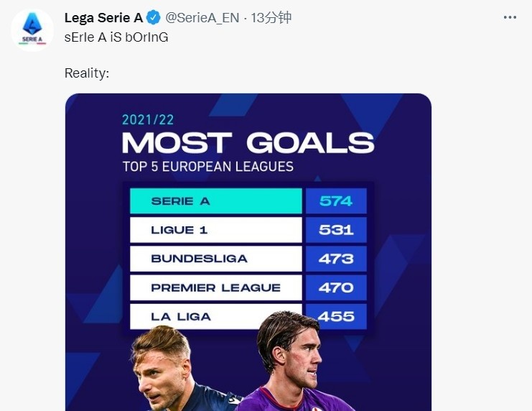Open the tweet's three-dot more menu

pyautogui.click(x=510, y=17)
